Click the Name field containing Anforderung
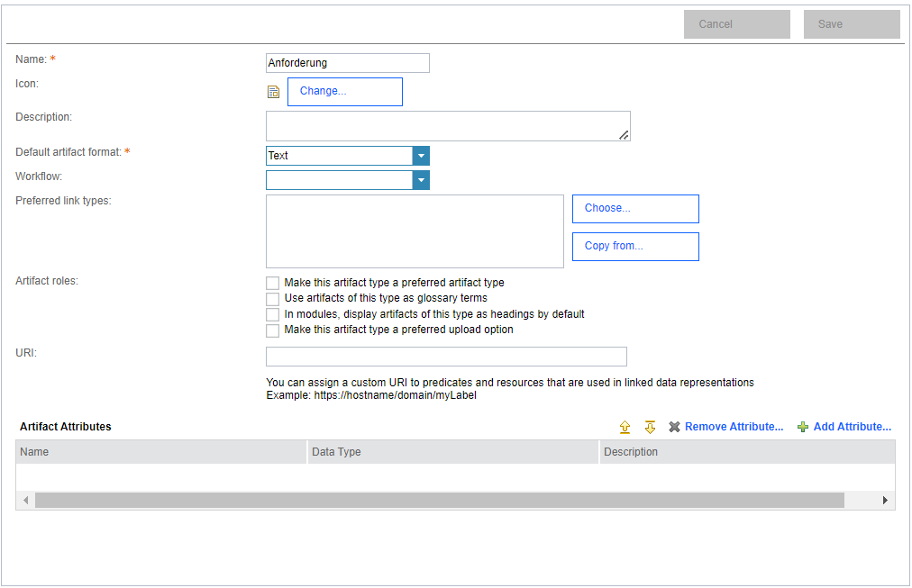The width and height of the screenshot is (912, 588). tap(347, 63)
